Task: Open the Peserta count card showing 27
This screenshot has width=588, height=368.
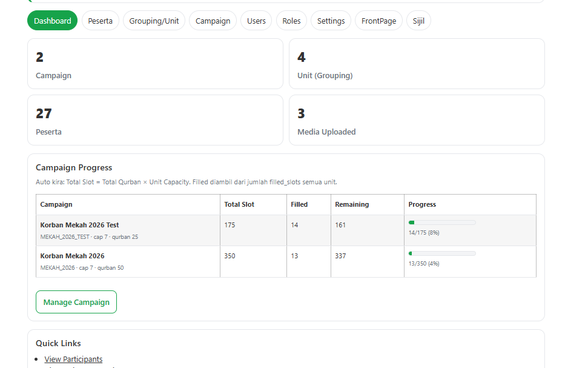Action: (155, 119)
